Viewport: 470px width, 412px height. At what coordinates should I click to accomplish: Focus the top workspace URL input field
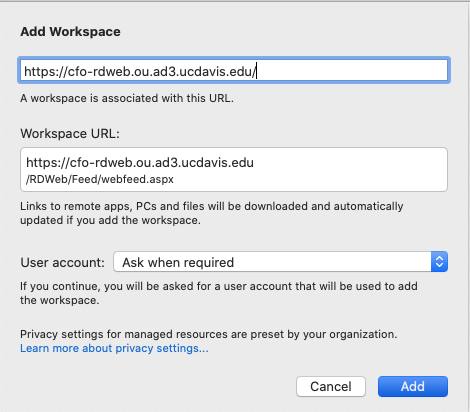234,70
